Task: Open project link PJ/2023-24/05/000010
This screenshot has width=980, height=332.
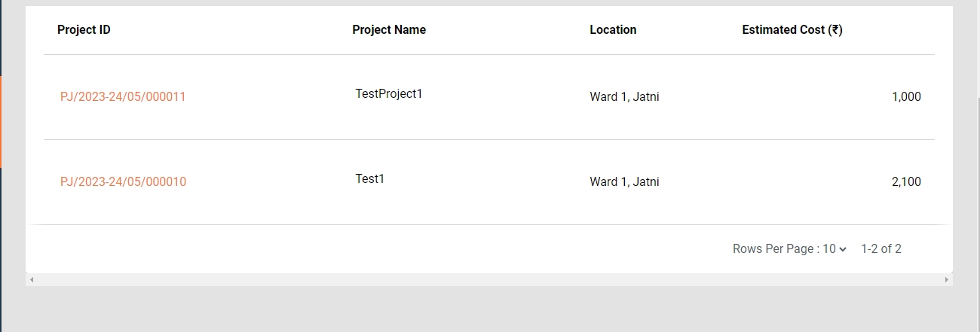Action: point(123,182)
